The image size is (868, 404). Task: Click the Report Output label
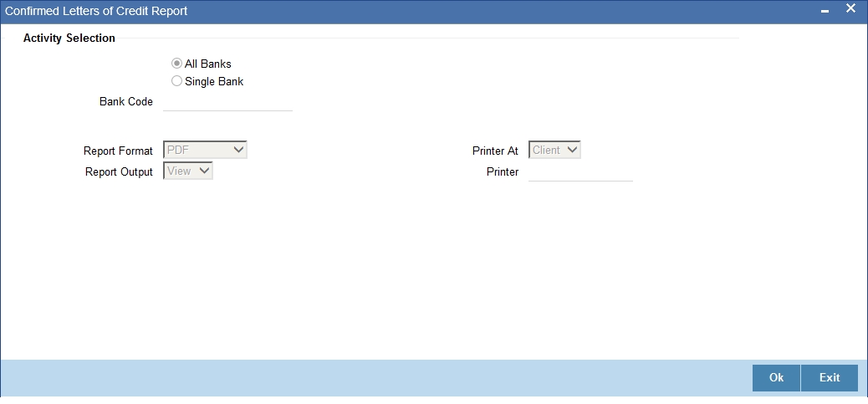119,172
